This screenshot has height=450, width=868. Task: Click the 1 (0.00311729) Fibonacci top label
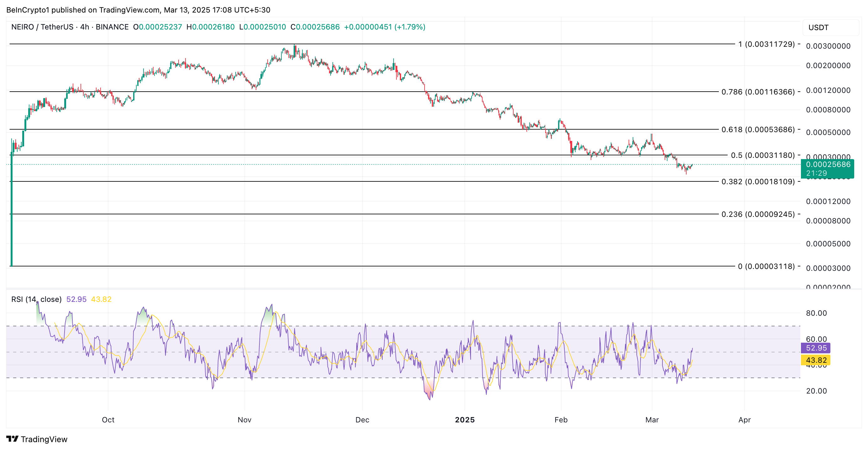(766, 44)
